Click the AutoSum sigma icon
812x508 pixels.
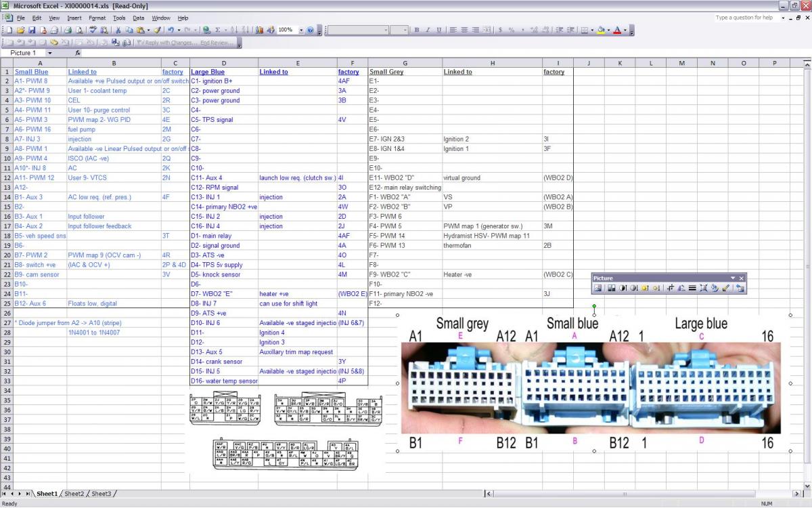[217, 30]
